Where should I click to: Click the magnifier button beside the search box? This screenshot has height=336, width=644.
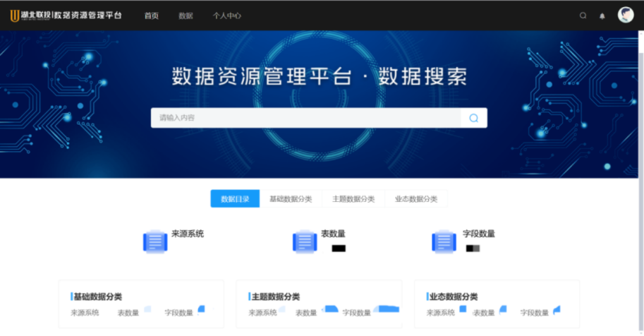click(473, 118)
